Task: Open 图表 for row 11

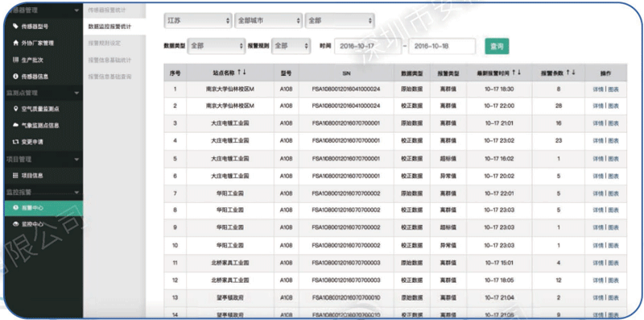Action: coord(613,263)
